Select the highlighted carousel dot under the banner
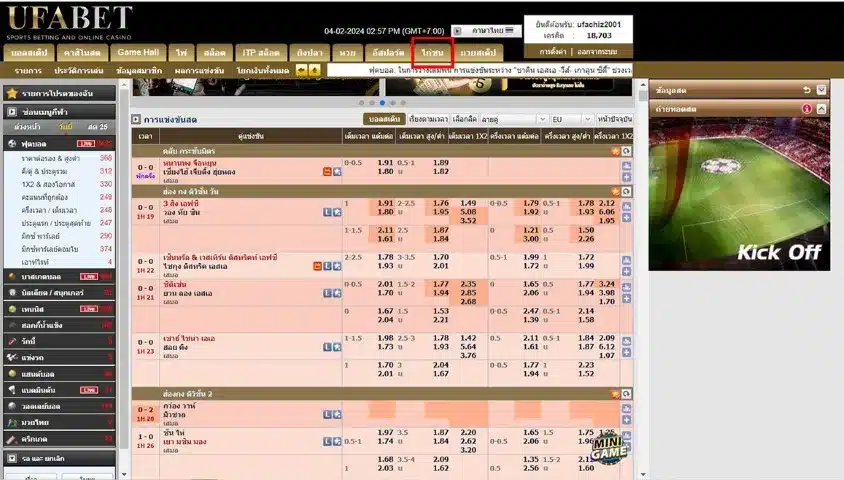844x480 pixels. [x=382, y=102]
